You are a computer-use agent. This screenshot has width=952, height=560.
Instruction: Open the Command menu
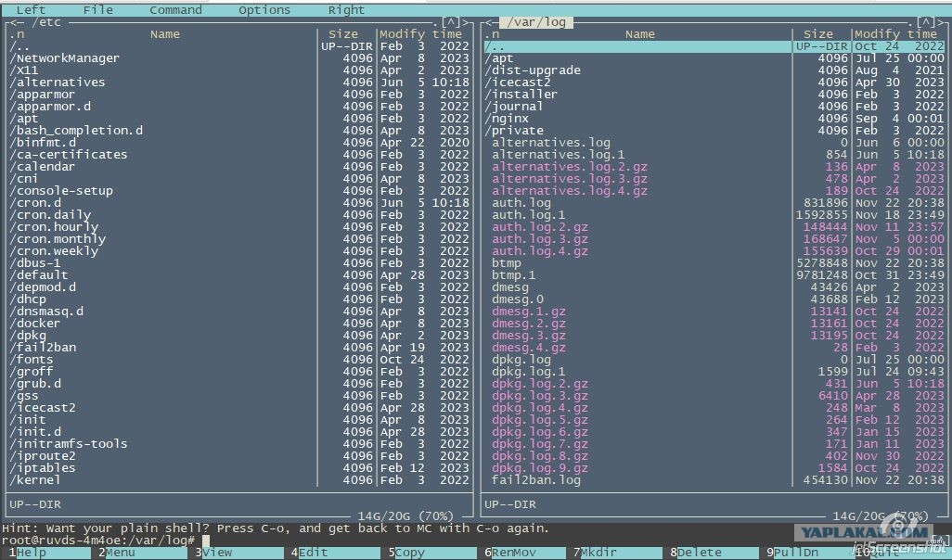175,9
